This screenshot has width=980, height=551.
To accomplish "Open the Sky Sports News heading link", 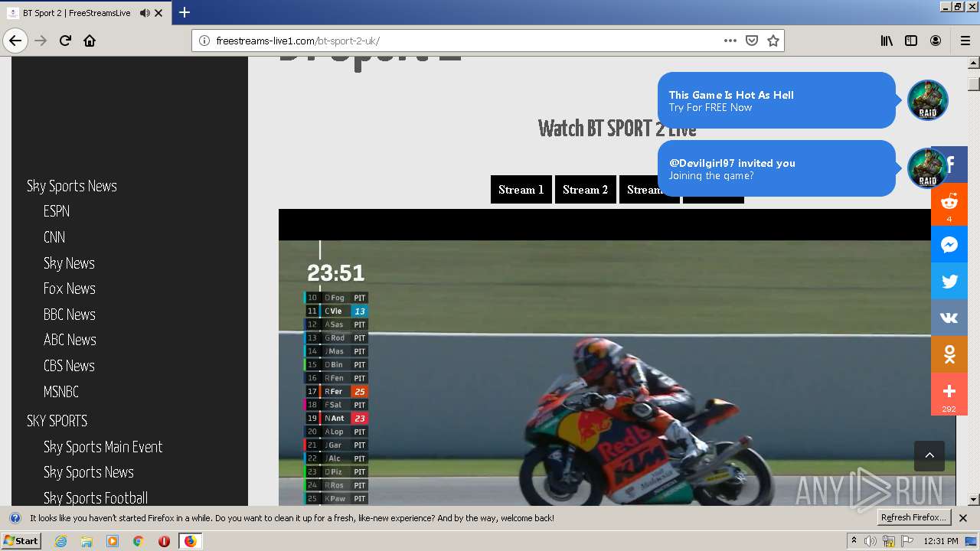I will click(x=72, y=186).
